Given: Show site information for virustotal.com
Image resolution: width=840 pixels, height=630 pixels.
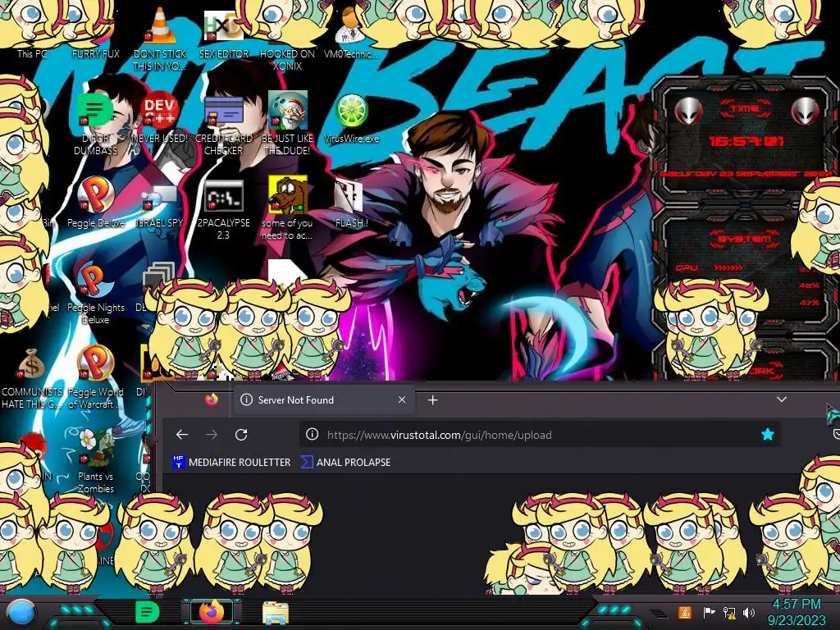Looking at the screenshot, I should tap(312, 435).
